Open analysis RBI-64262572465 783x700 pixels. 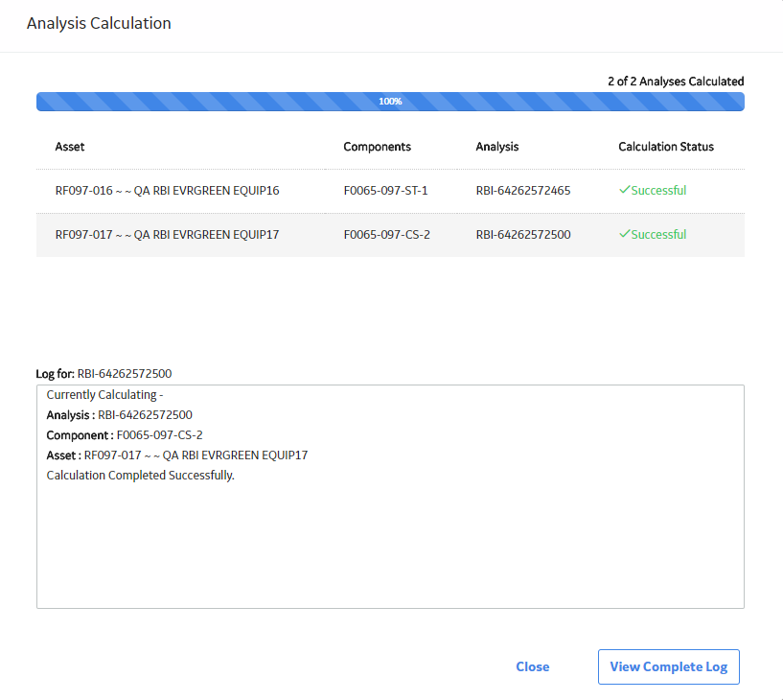(523, 191)
